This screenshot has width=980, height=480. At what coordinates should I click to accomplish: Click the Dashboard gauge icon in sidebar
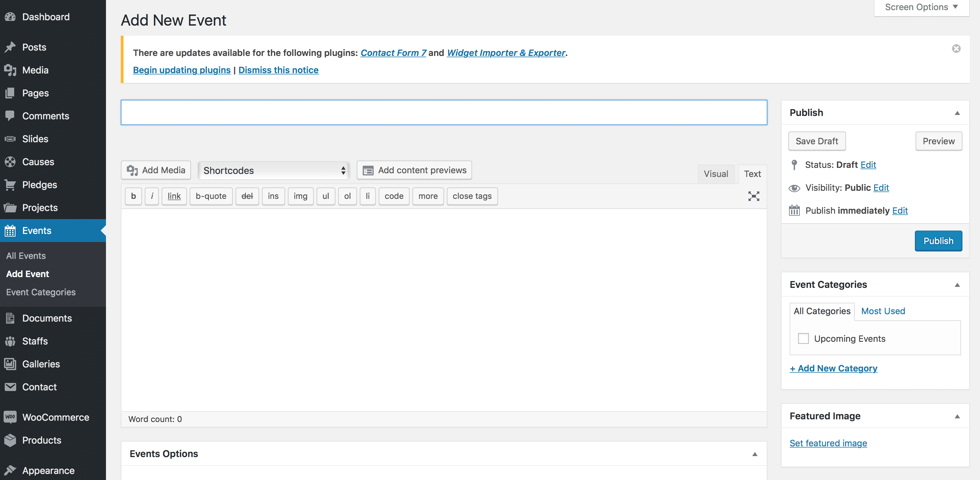click(10, 17)
